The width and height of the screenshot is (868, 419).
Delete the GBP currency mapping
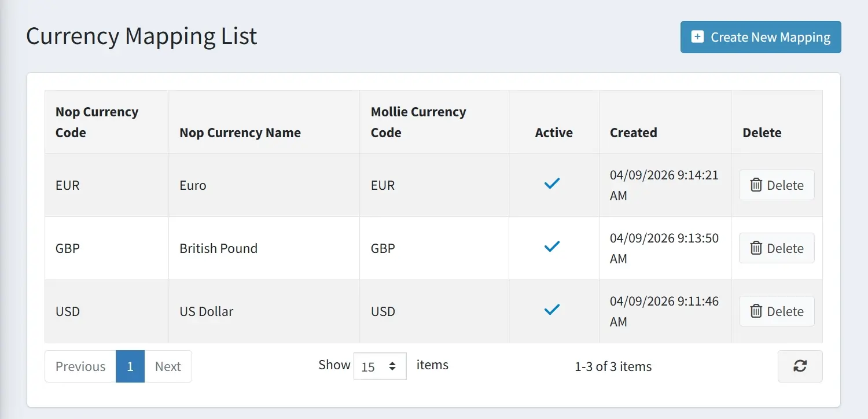click(777, 248)
